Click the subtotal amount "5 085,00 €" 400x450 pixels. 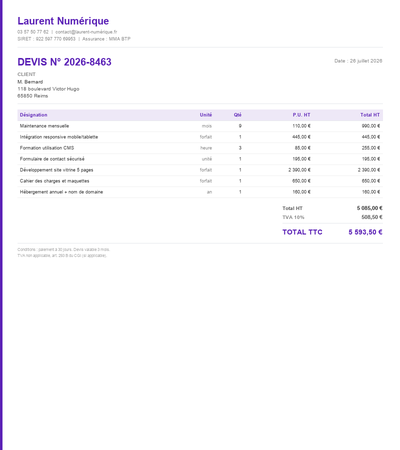369,208
